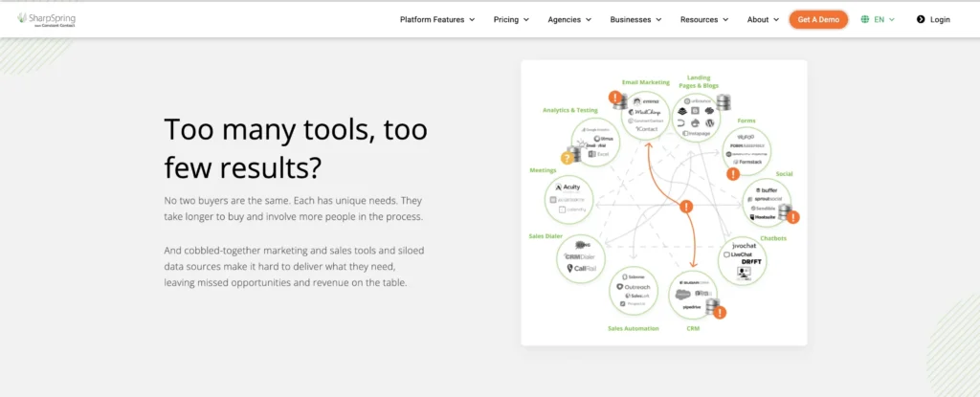Click the orange alert on Social circle

click(793, 217)
